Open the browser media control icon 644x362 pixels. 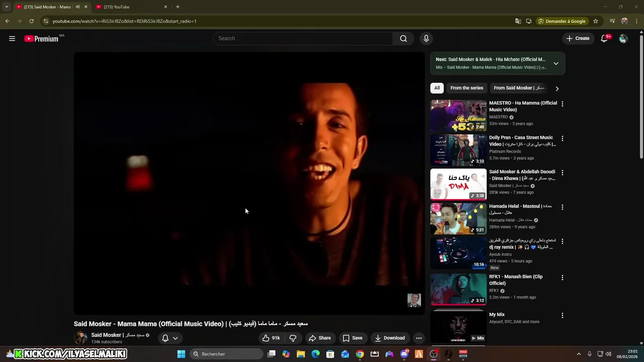coord(612,21)
